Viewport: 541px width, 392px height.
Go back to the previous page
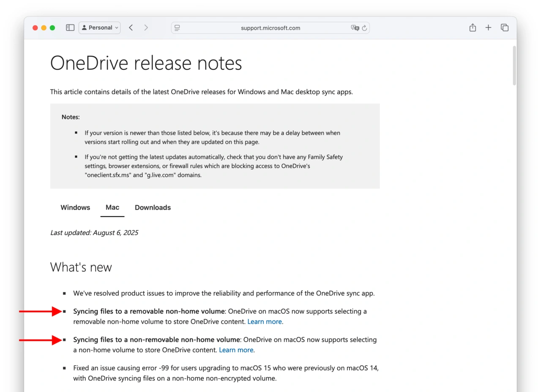click(131, 27)
